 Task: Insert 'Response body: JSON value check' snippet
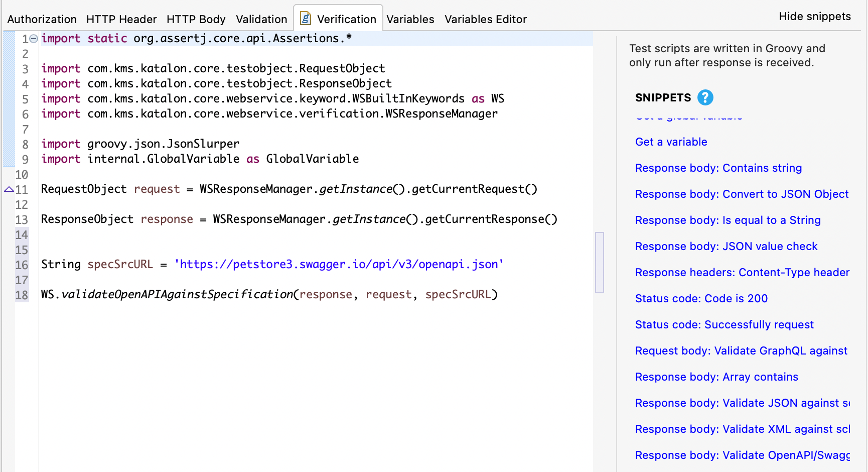click(727, 246)
